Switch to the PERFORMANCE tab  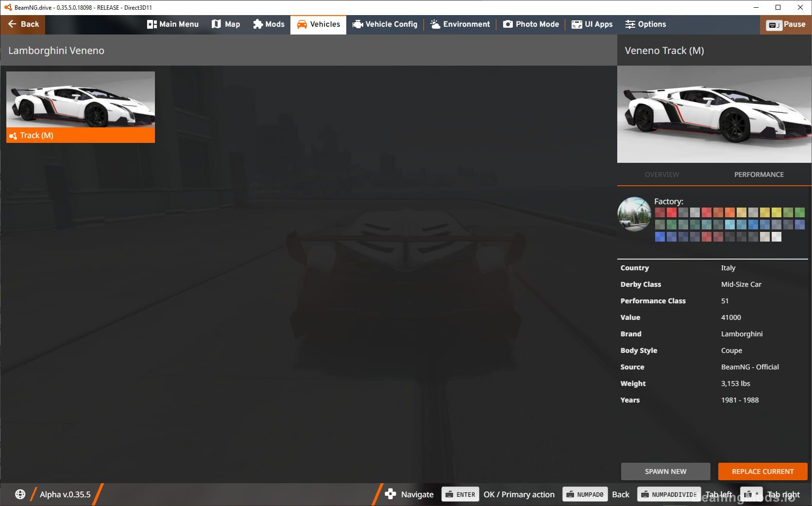coord(759,174)
